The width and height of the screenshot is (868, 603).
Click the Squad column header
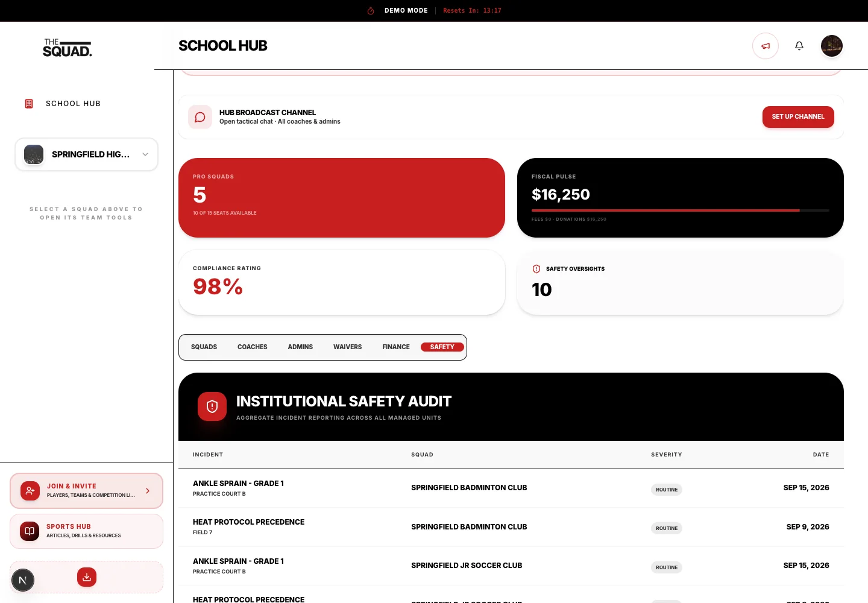coord(422,455)
